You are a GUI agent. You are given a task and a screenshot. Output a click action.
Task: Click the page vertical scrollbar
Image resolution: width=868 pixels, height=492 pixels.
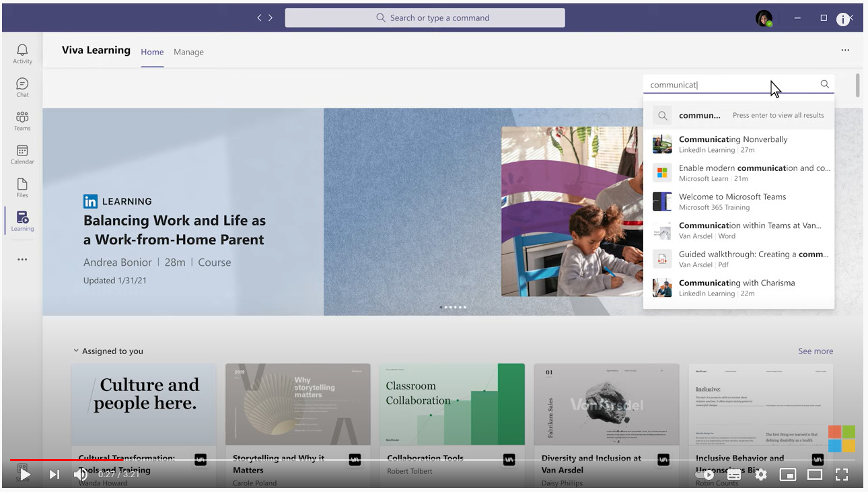pyautogui.click(x=857, y=85)
